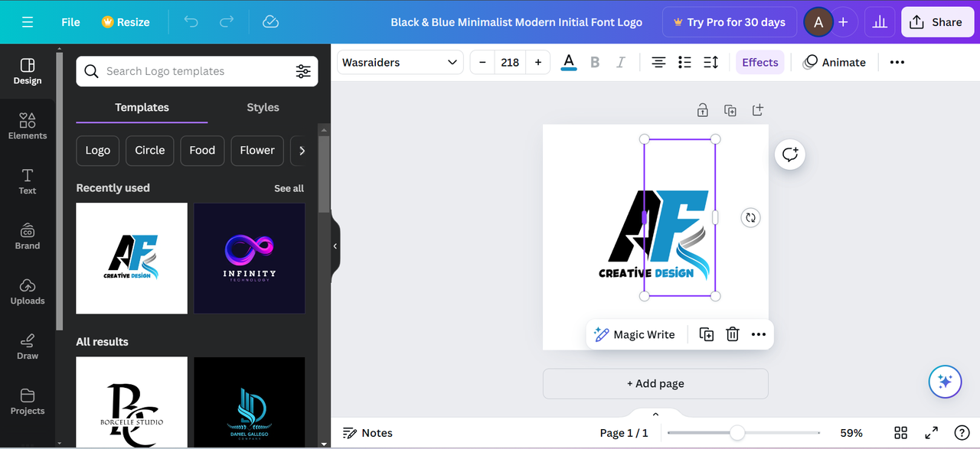Select the Logo category chip

coord(98,151)
